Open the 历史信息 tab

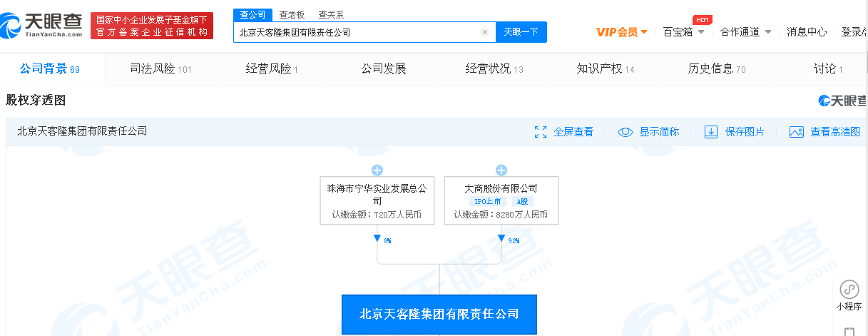point(717,69)
